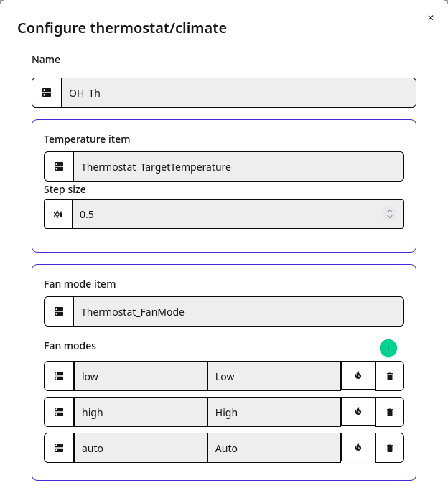448x488 pixels.
Task: Click the item icon beside Thermostat_FanMode
Action: point(59,311)
